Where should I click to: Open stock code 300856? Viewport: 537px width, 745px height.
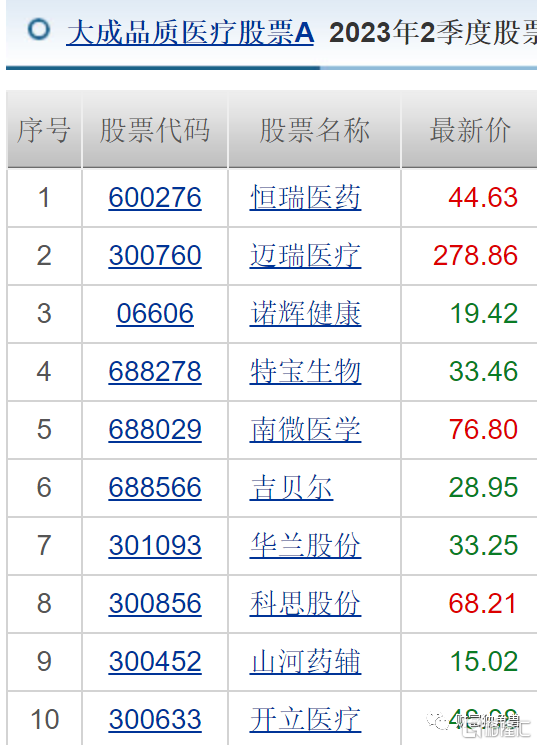155,603
